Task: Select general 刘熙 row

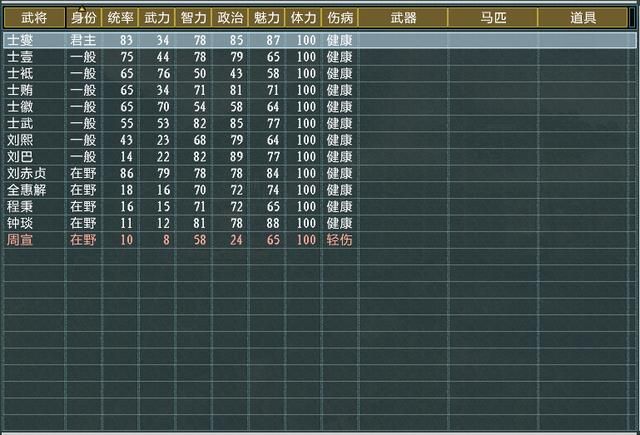Action: [320, 140]
